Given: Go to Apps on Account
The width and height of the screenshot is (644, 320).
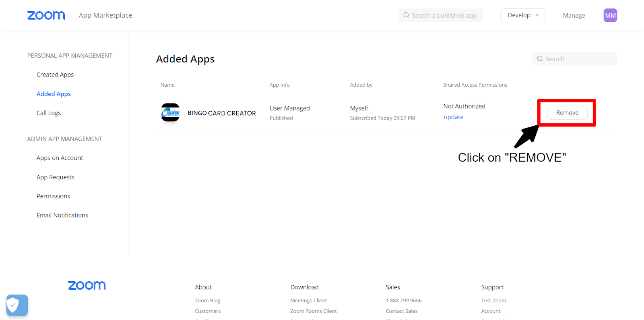Looking at the screenshot, I should (x=60, y=158).
